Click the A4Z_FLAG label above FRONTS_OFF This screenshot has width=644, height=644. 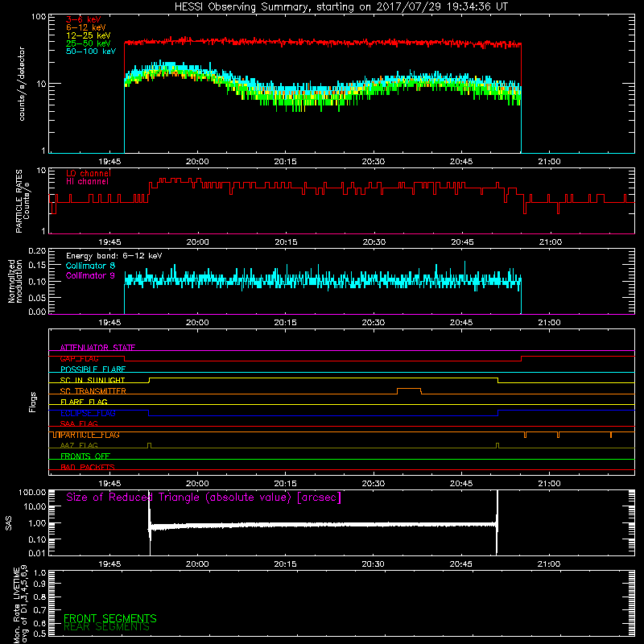click(79, 445)
